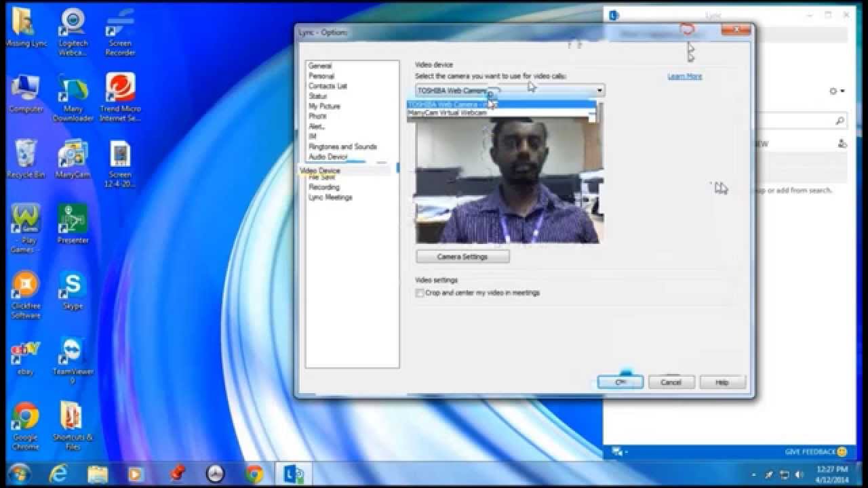The image size is (868, 488).
Task: Open the Recycle Bin
Action: point(26,159)
